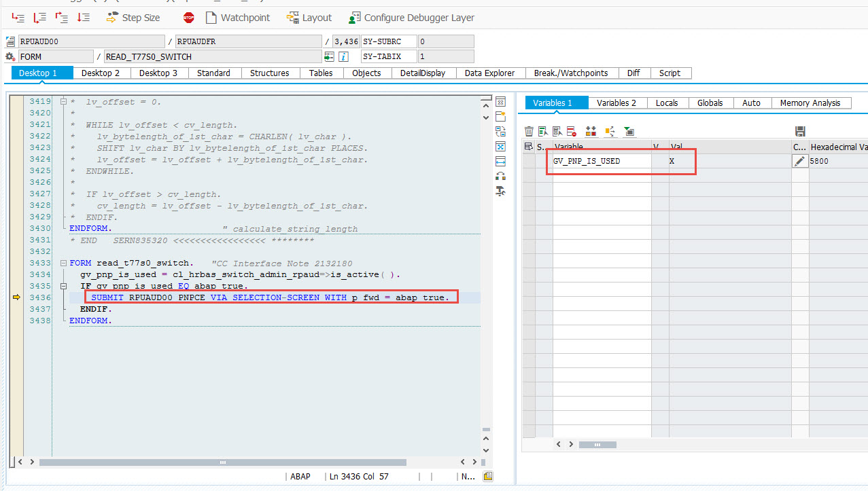This screenshot has height=491, width=868.
Task: Click the SY-TABIX system field
Action: coord(389,56)
